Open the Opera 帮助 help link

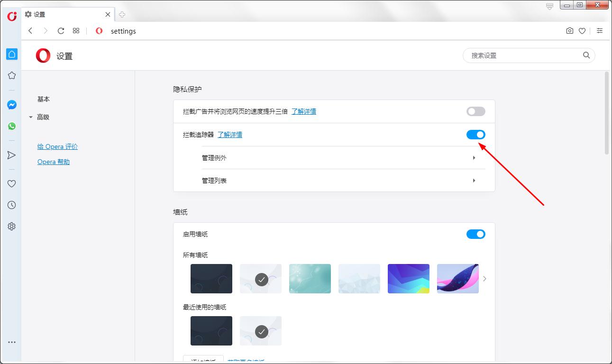[x=53, y=162]
